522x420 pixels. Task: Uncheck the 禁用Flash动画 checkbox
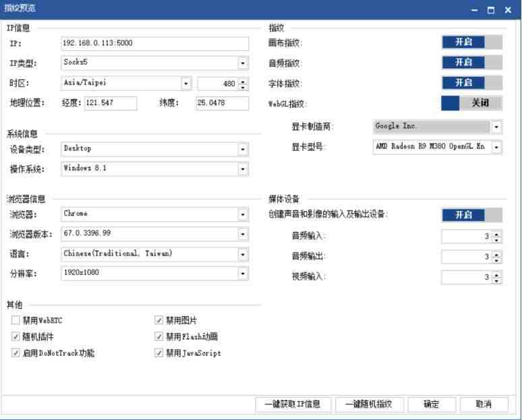(x=158, y=336)
